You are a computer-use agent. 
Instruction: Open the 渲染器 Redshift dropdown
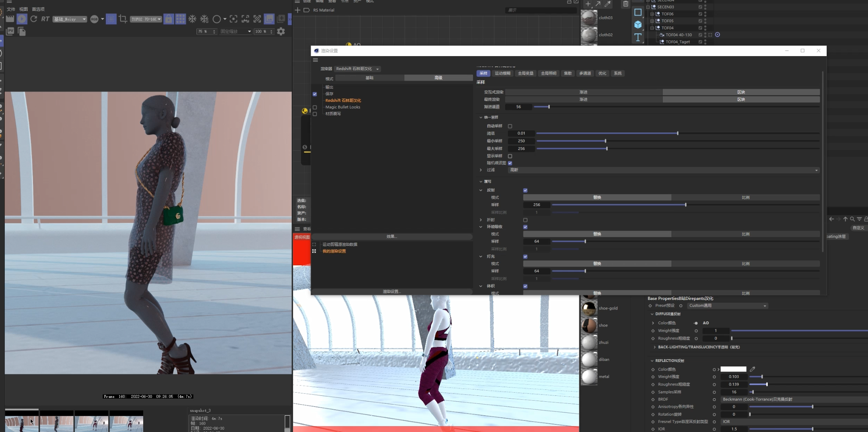pos(357,69)
